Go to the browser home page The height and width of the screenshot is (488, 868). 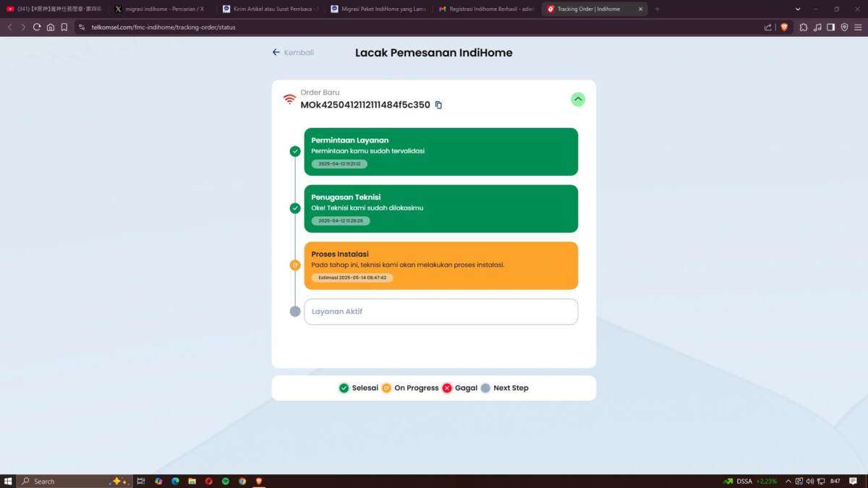51,27
